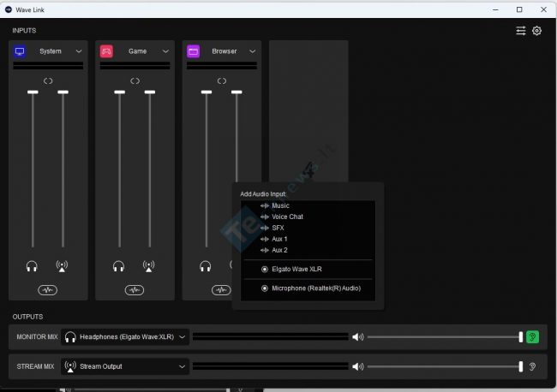Open the Stream Output device dropdown

click(x=125, y=366)
